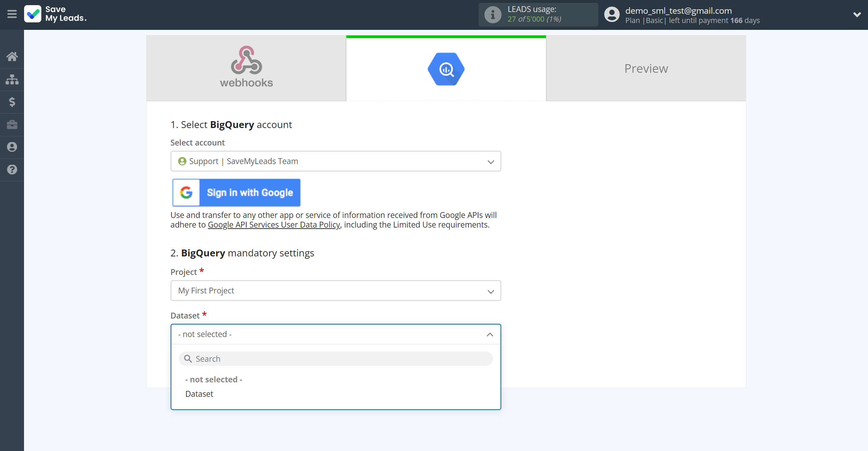This screenshot has height=451, width=868.
Task: Open the hamburger menu icon
Action: click(x=12, y=14)
